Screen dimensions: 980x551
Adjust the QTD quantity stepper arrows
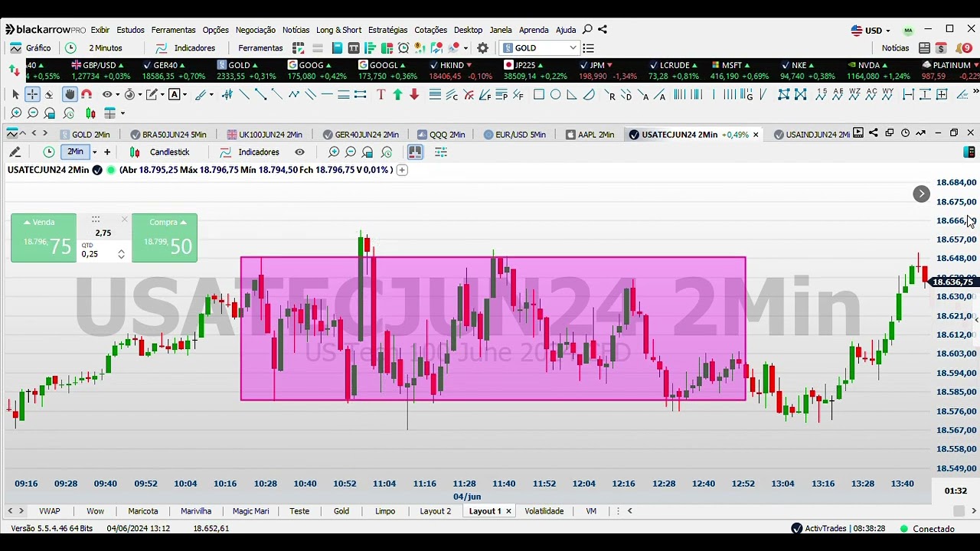pos(121,254)
